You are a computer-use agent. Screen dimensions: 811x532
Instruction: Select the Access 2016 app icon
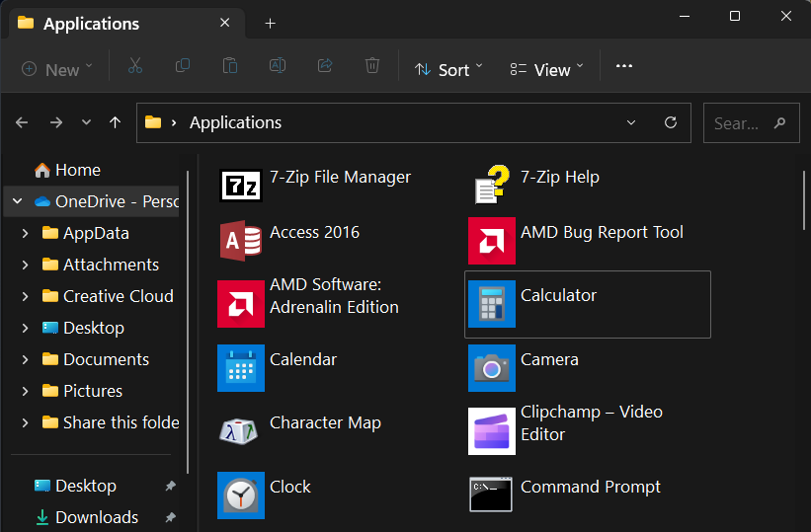click(240, 241)
